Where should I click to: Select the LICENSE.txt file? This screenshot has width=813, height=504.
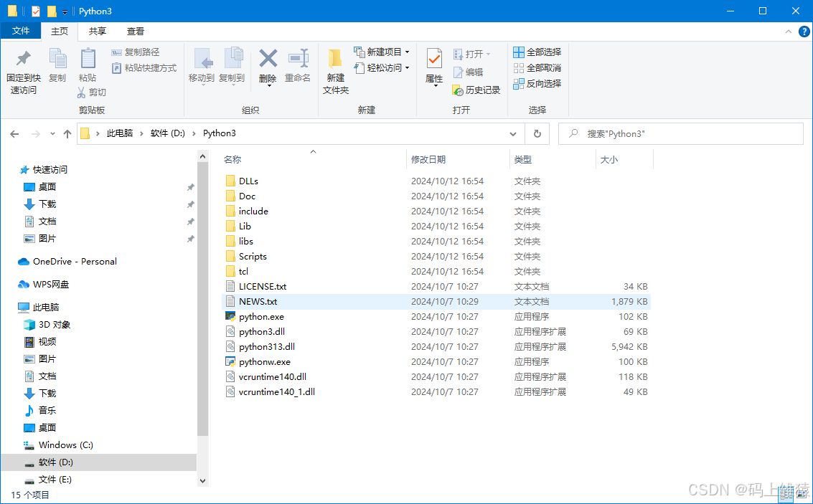[263, 287]
